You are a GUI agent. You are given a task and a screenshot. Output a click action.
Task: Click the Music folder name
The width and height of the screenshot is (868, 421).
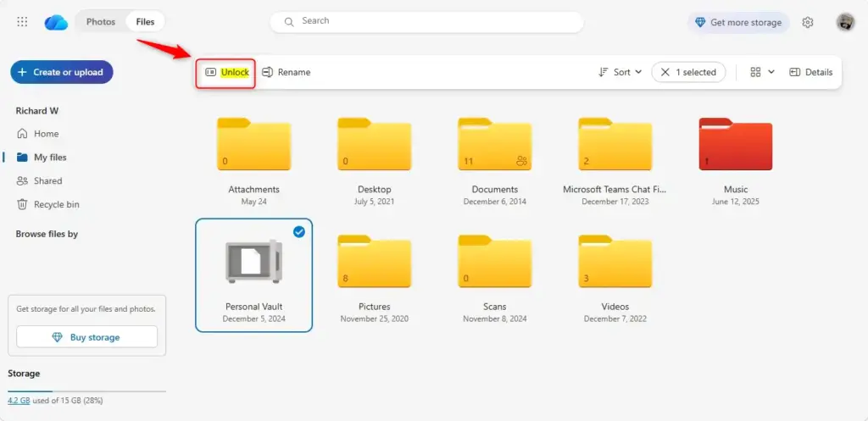pos(736,189)
